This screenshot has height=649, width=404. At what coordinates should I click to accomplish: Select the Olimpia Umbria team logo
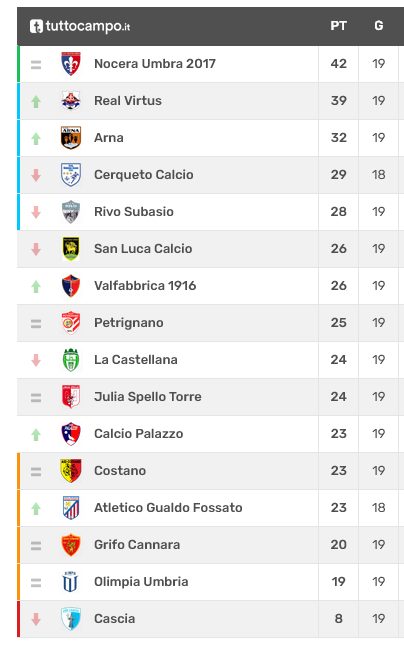(71, 582)
